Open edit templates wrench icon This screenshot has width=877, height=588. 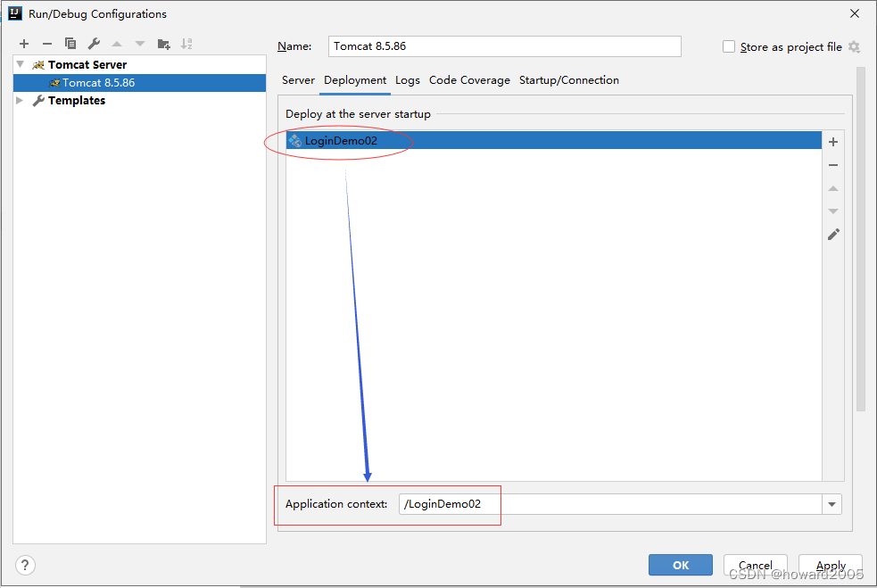[94, 44]
